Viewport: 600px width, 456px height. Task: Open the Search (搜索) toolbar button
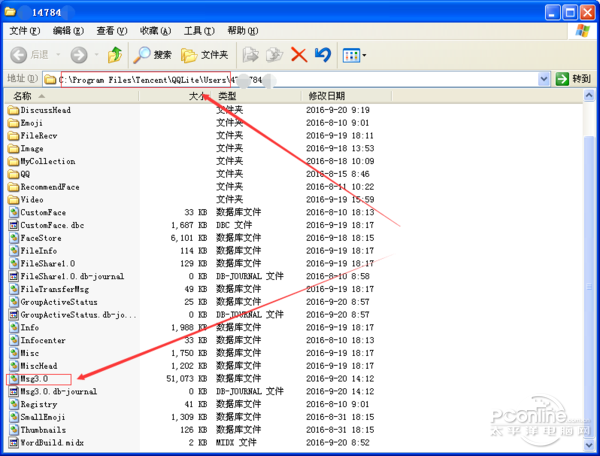(x=153, y=55)
